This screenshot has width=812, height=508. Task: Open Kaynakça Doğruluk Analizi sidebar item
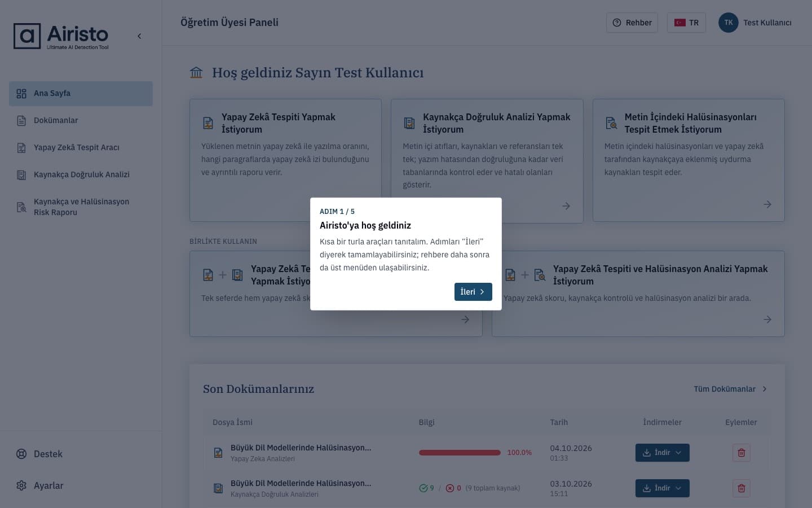click(x=81, y=174)
